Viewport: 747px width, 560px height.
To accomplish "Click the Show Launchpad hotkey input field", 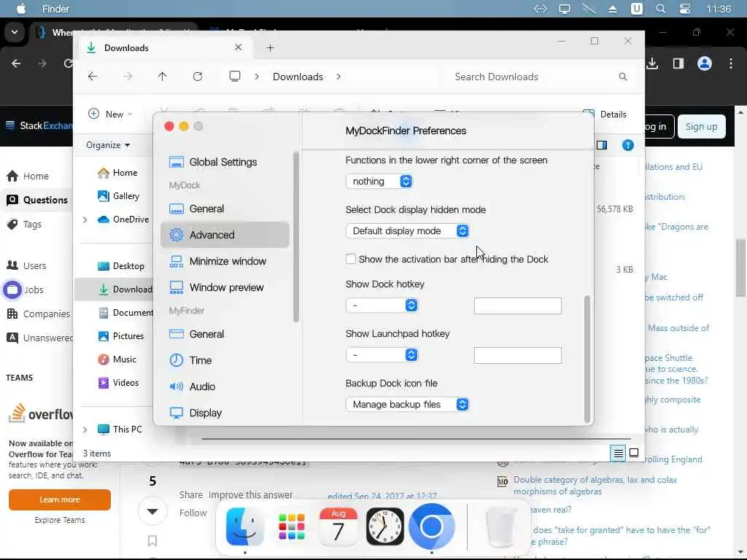I will 518,355.
